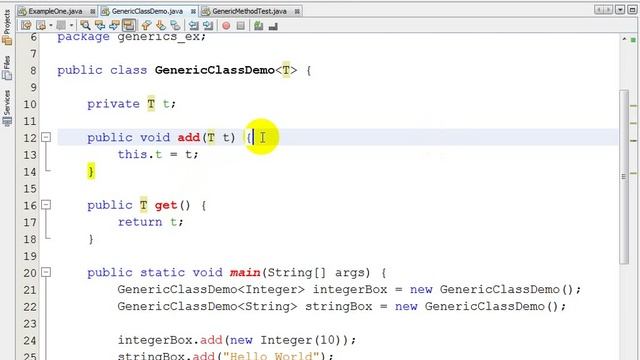Shift the line left
Screen dimensions: 640x360
point(193,26)
